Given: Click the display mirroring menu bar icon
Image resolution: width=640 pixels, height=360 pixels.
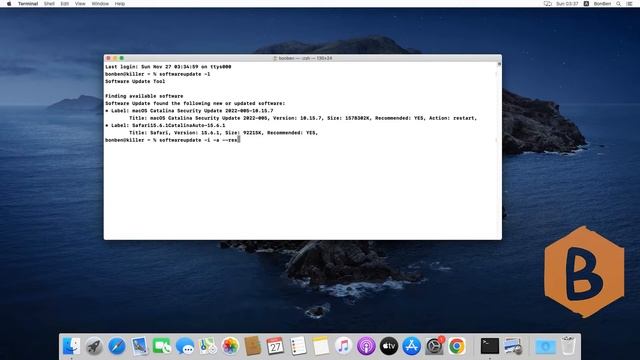Looking at the screenshot, I should 547,4.
